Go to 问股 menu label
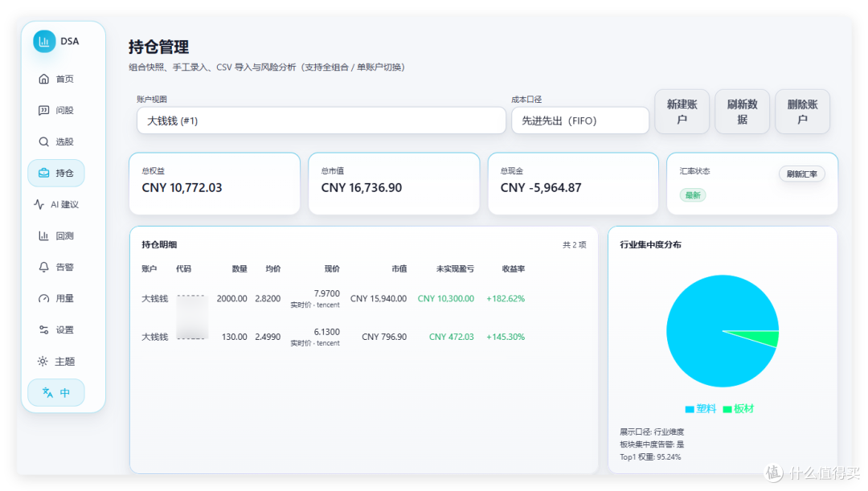The image size is (868, 491). coord(65,110)
